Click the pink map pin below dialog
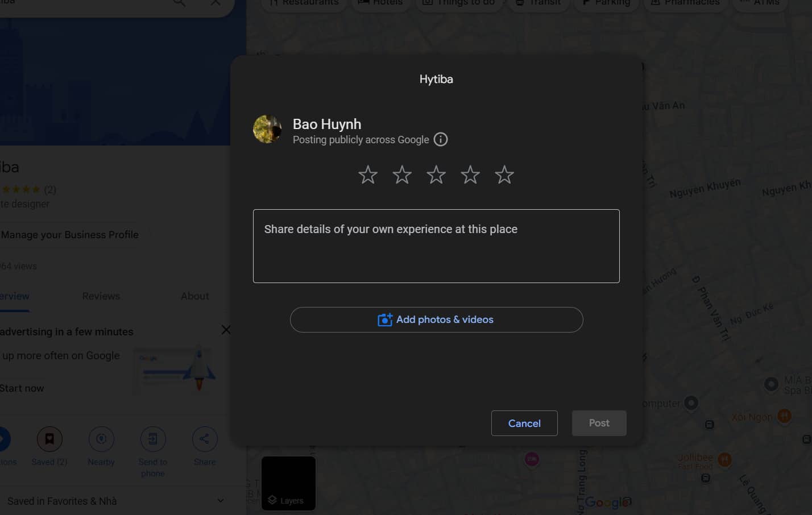This screenshot has width=812, height=515. [x=532, y=459]
